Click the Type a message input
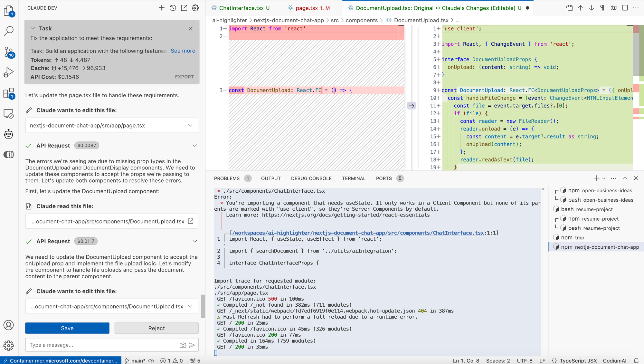 point(103,345)
